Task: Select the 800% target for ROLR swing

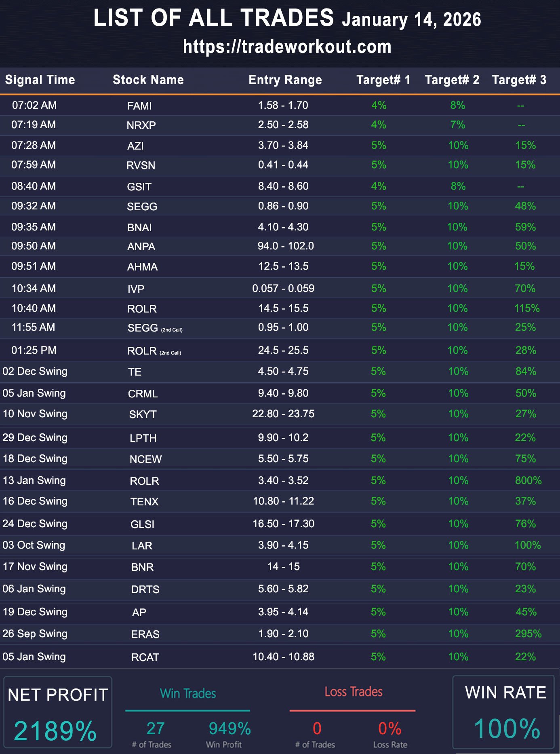Action: 528,480
